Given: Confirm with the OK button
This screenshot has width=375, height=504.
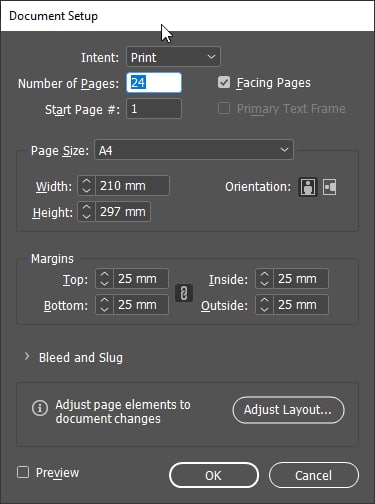Looking at the screenshot, I should [x=214, y=475].
